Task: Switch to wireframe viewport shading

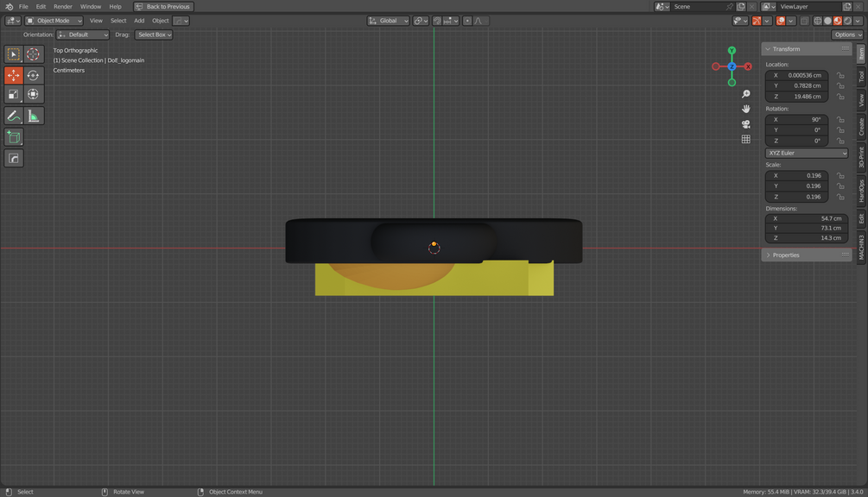Action: click(x=818, y=21)
